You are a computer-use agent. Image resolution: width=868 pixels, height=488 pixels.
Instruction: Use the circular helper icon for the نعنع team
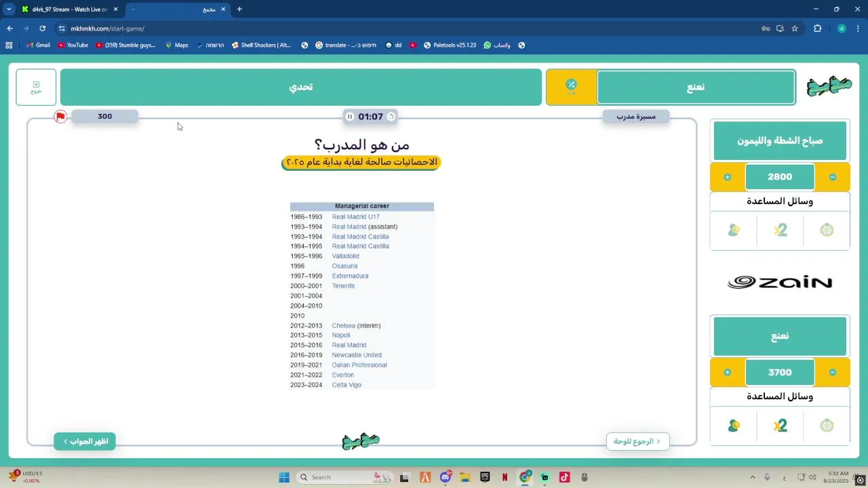pyautogui.click(x=827, y=426)
